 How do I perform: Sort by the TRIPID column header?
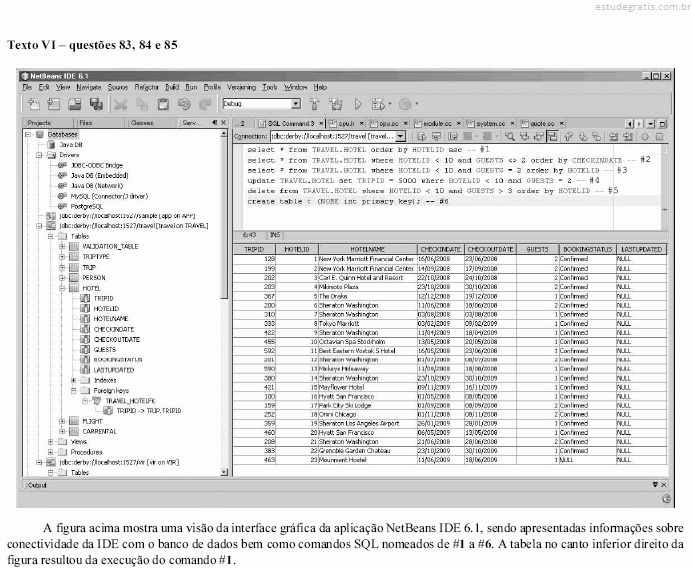tap(254, 249)
